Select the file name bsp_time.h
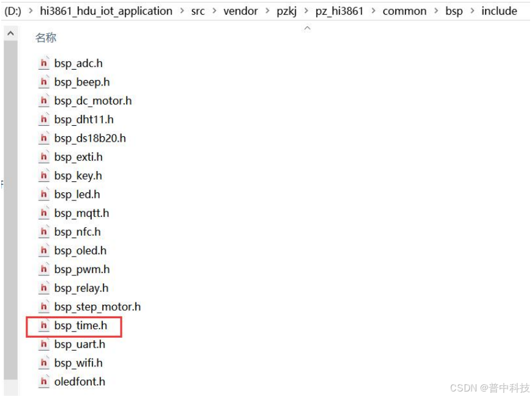 coord(81,326)
